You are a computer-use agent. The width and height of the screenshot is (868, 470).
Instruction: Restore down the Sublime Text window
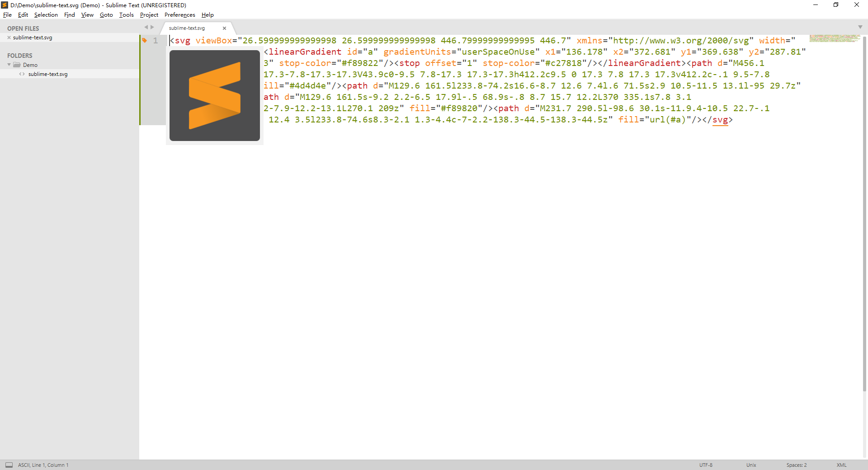[x=836, y=5]
